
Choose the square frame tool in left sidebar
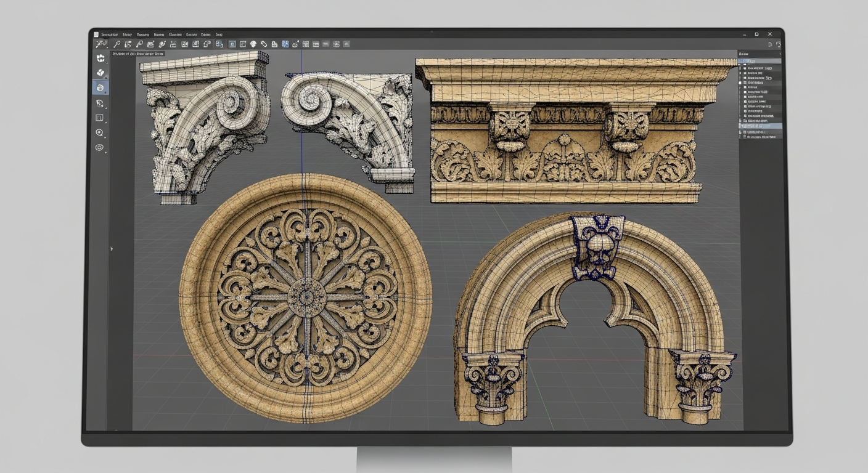[x=99, y=118]
